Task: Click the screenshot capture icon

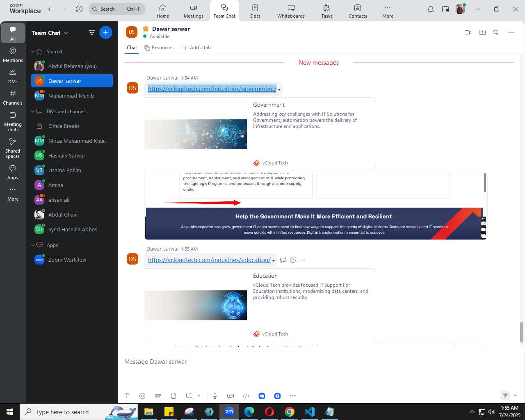Action: tap(189, 396)
